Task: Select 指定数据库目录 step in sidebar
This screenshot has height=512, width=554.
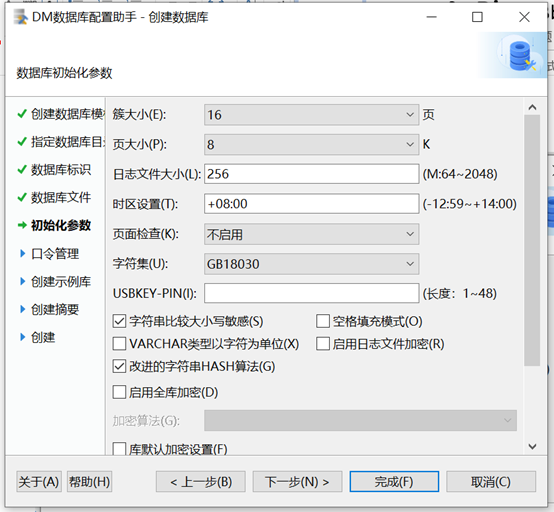Action: click(x=67, y=142)
